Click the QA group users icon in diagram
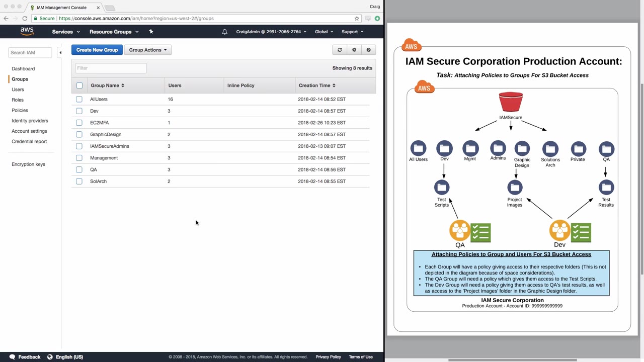644x362 pixels. tap(459, 231)
